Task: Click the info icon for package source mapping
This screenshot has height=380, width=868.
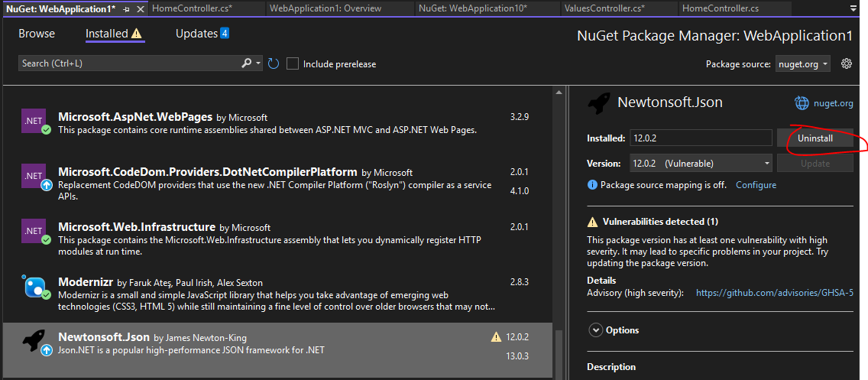Action: pos(592,185)
